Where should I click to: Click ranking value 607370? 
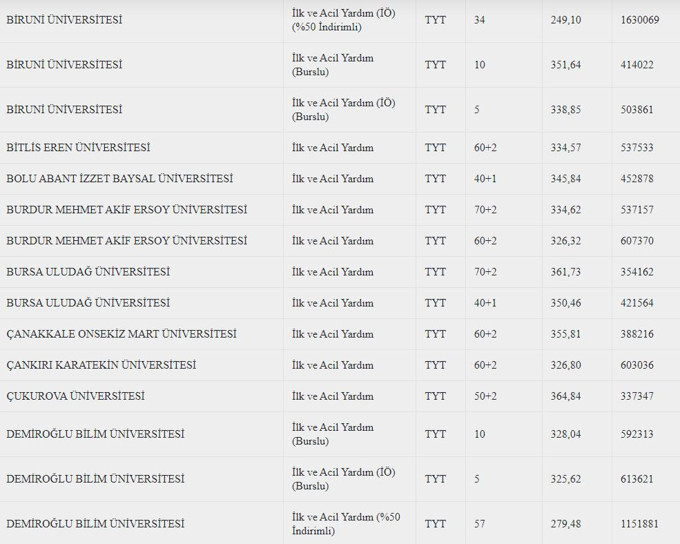click(x=637, y=241)
